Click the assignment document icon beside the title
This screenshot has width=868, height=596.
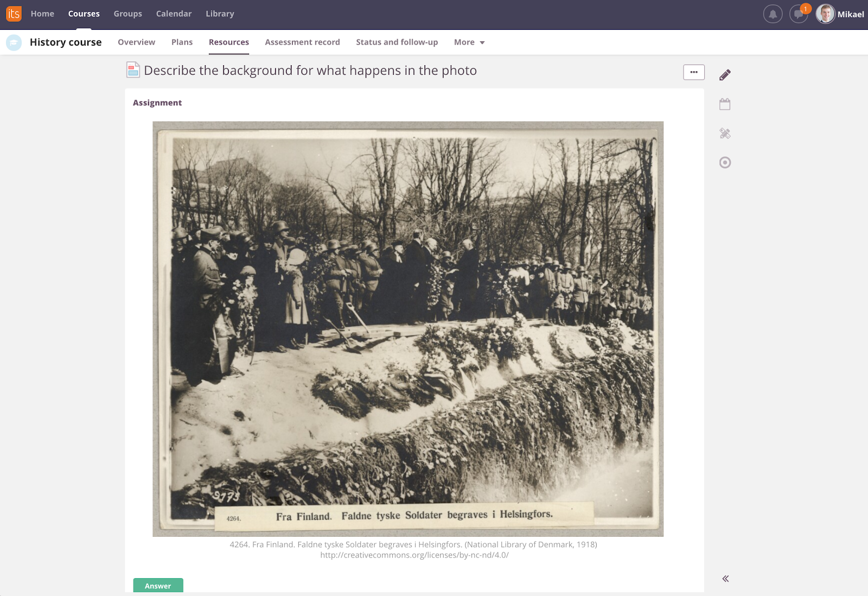133,70
